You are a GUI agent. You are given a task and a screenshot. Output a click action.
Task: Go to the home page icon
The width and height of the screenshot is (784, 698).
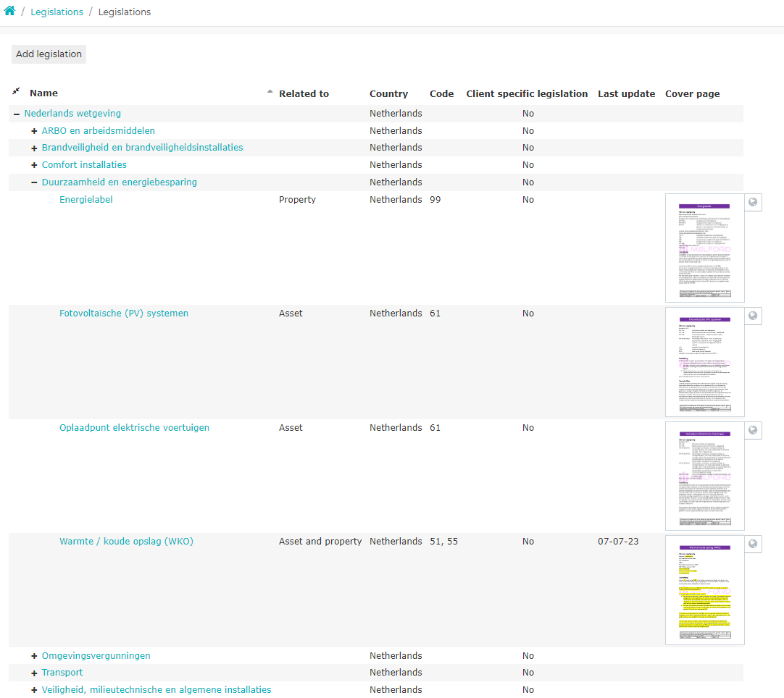(x=9, y=11)
